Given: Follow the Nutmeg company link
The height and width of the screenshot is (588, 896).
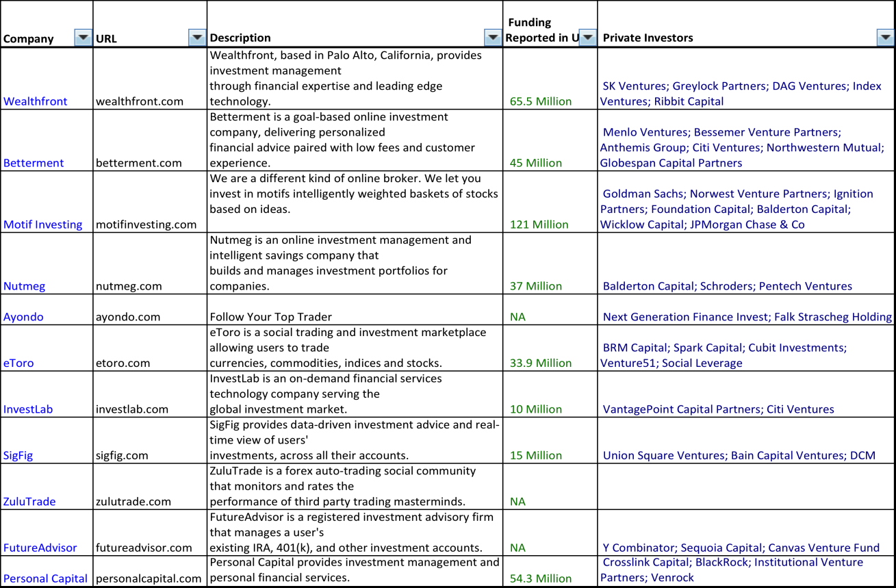Looking at the screenshot, I should tap(24, 286).
